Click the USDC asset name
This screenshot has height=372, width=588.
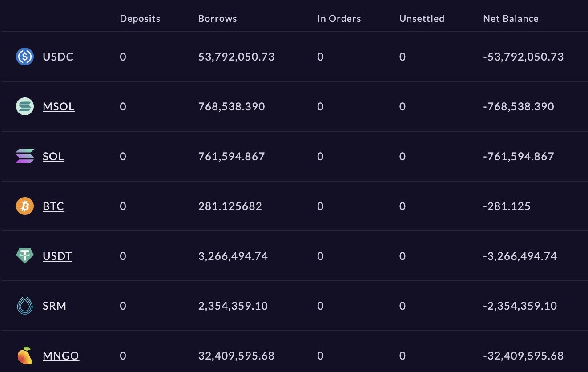click(x=58, y=57)
